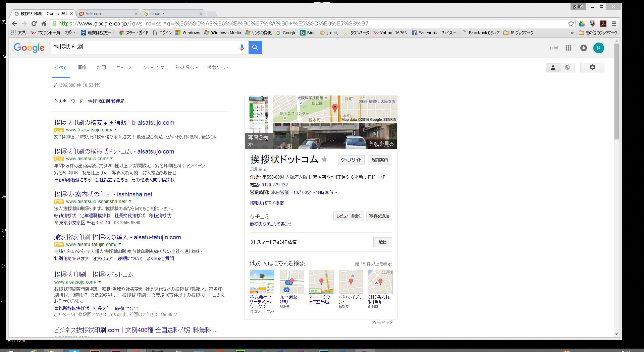Open result 激安格安印刷 挨拶状の達人

pyautogui.click(x=117, y=237)
